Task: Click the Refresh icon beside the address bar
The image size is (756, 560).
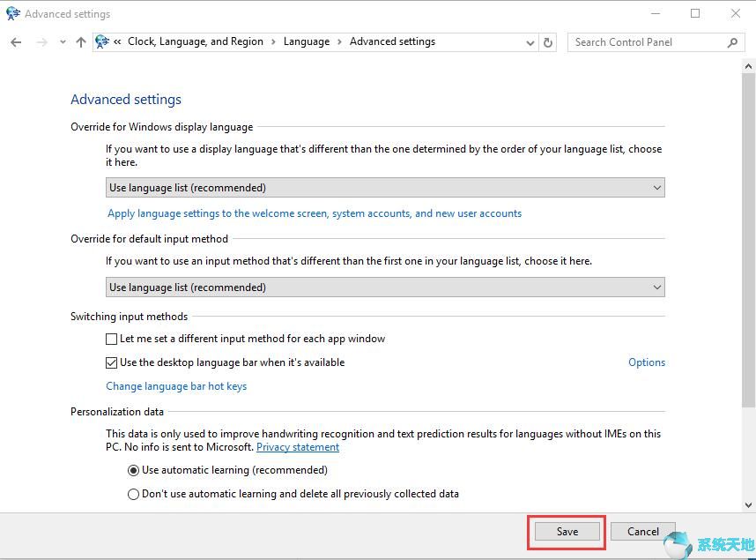Action: click(x=547, y=41)
